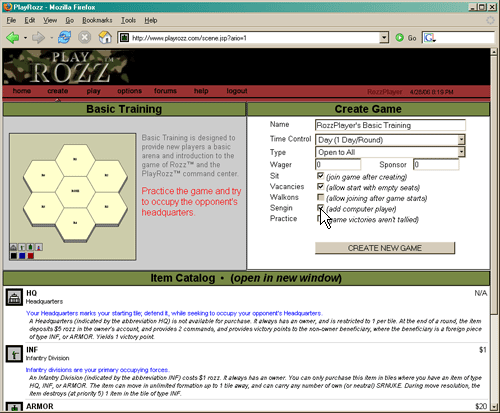Screen dimensions: 500x413
Task: Open the Tools menu
Action: click(x=128, y=20)
